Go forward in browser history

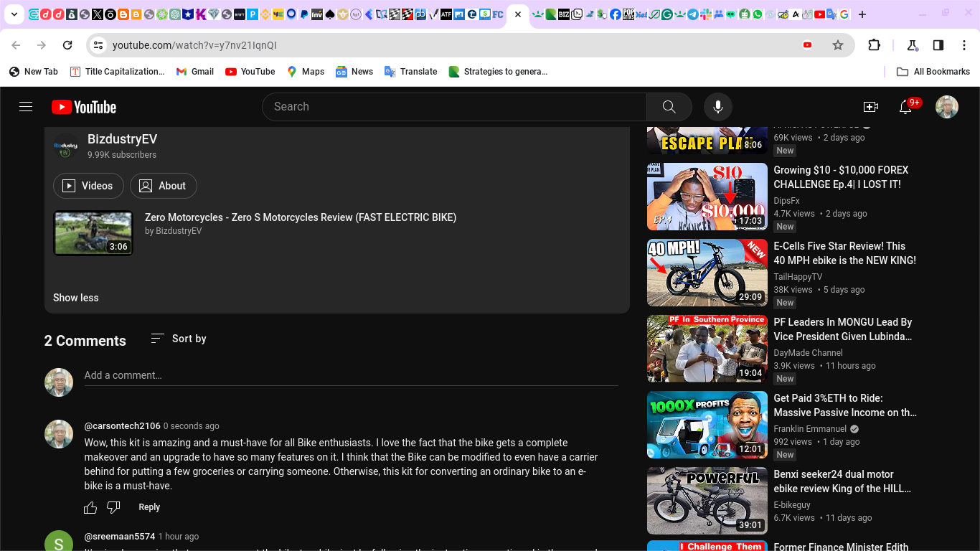(x=42, y=45)
